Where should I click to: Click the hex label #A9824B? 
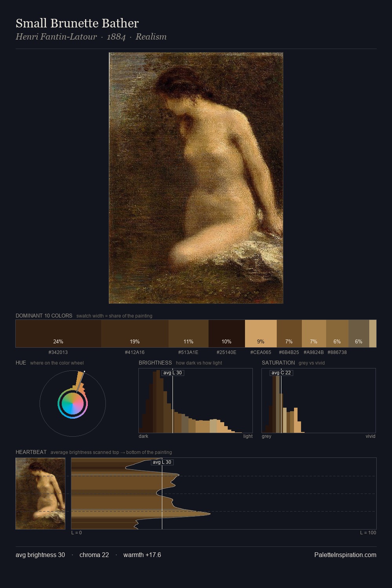[314, 352]
